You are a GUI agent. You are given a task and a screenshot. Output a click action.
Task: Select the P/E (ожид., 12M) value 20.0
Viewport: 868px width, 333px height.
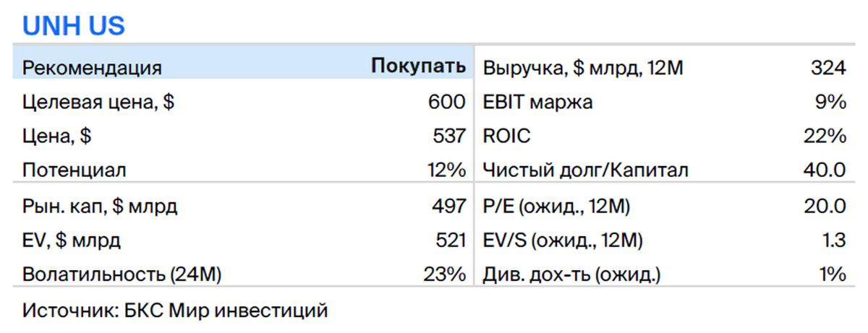[825, 207]
